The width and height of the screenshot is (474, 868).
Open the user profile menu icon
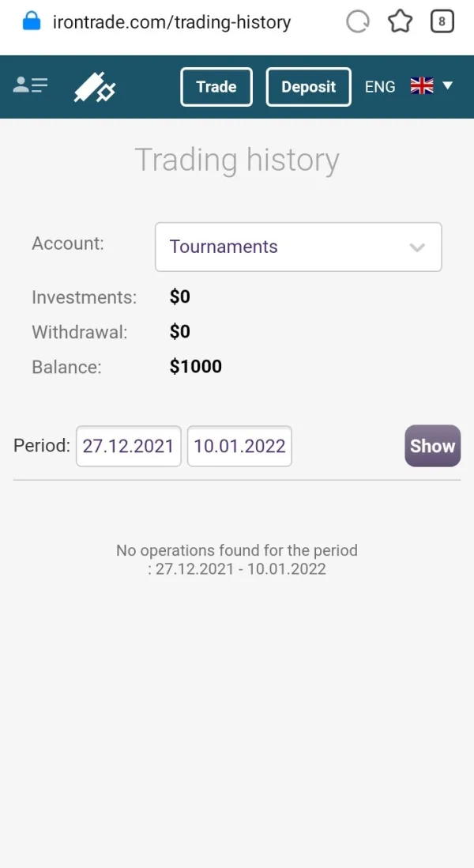31,86
